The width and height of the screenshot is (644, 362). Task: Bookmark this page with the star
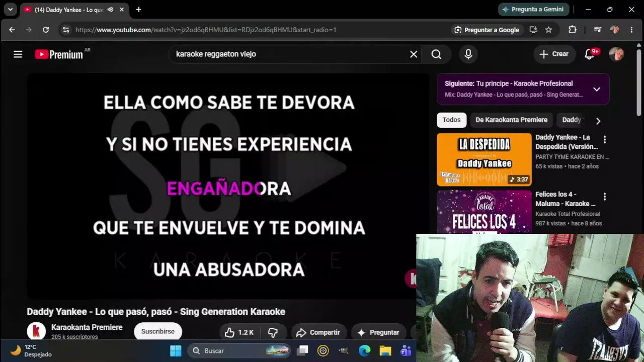[x=548, y=30]
